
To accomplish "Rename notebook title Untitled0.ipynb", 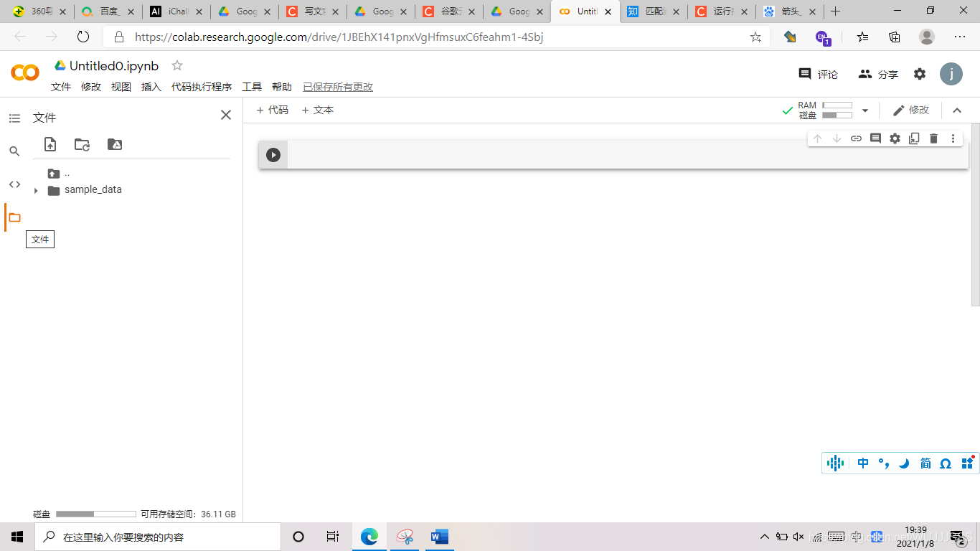I will tap(114, 66).
